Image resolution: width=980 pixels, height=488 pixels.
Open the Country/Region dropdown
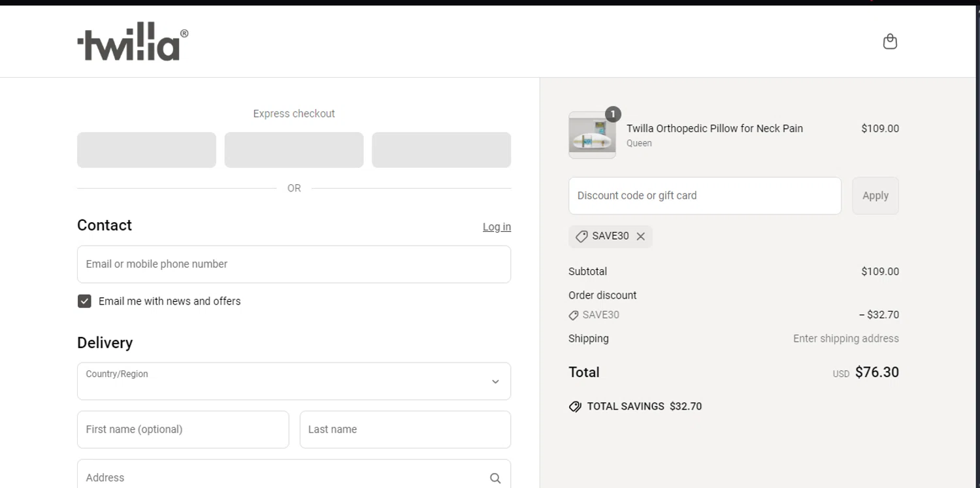coord(294,382)
